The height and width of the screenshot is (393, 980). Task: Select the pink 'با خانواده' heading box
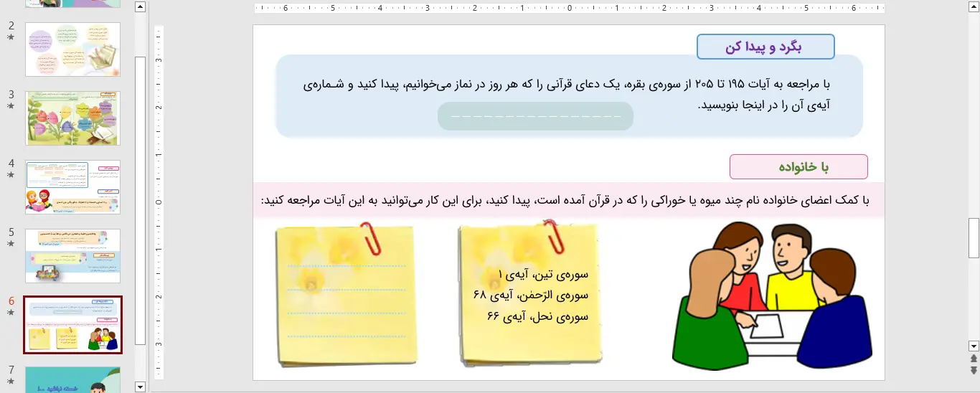[x=798, y=167]
